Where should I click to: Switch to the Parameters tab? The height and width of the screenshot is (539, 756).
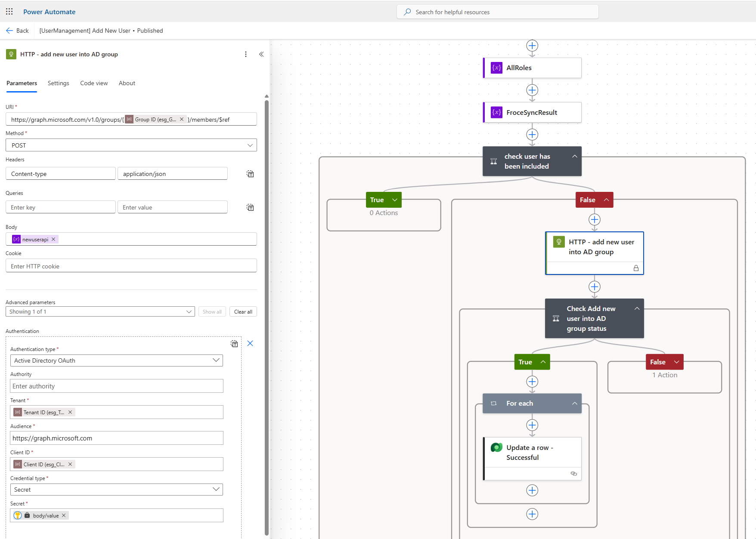[x=22, y=83]
